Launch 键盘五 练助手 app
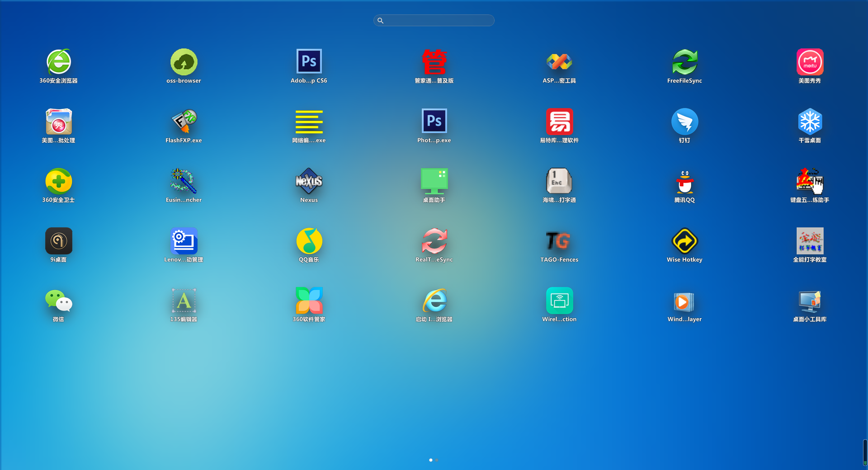 click(810, 181)
